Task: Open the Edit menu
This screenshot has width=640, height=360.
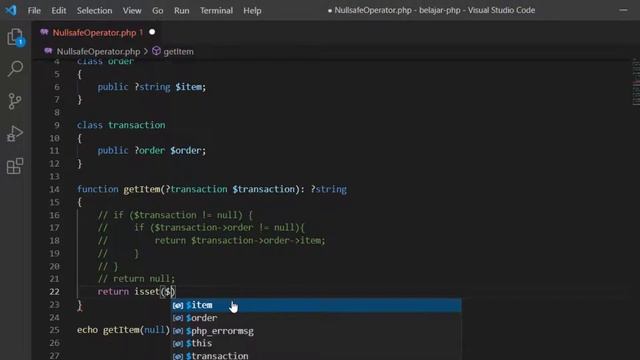Action: point(58,11)
